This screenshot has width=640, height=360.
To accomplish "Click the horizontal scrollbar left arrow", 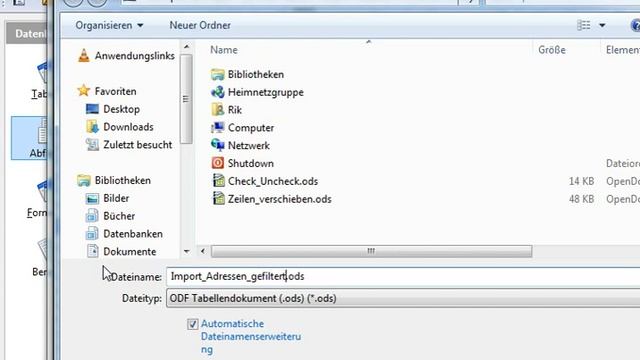I will [203, 251].
